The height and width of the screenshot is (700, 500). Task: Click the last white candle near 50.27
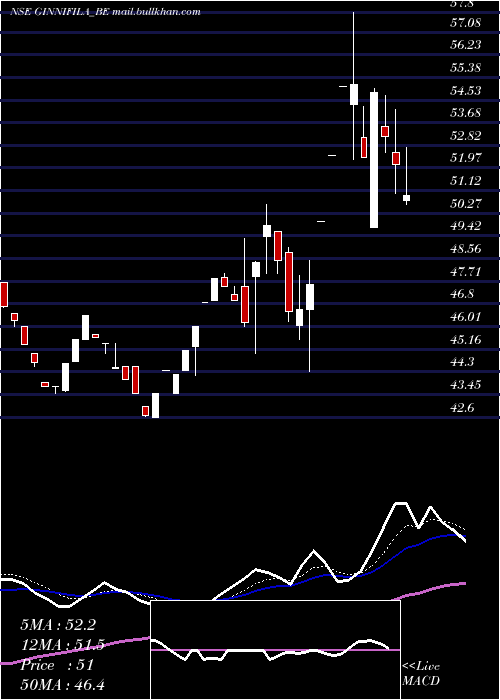point(407,198)
